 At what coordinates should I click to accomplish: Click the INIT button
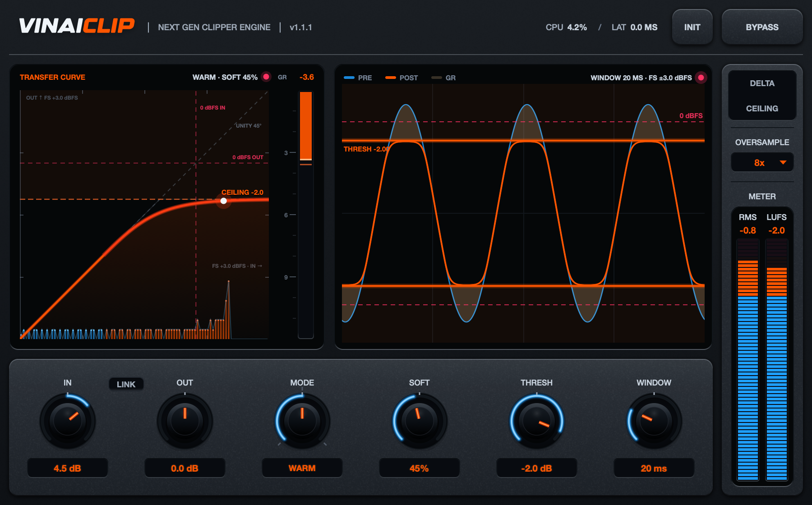[692, 27]
